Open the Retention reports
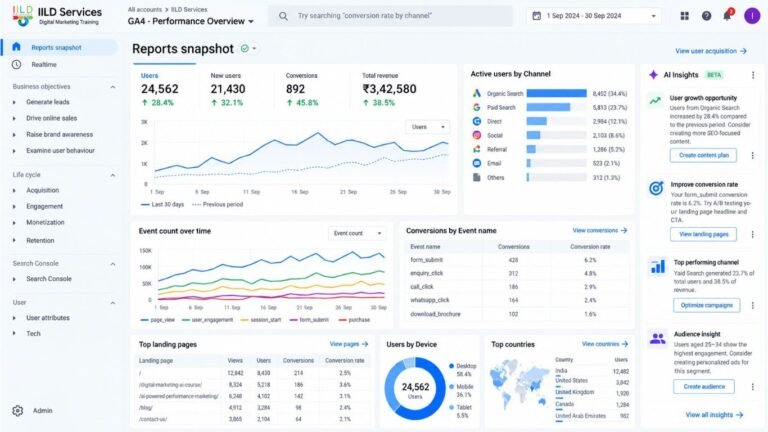 pyautogui.click(x=40, y=240)
